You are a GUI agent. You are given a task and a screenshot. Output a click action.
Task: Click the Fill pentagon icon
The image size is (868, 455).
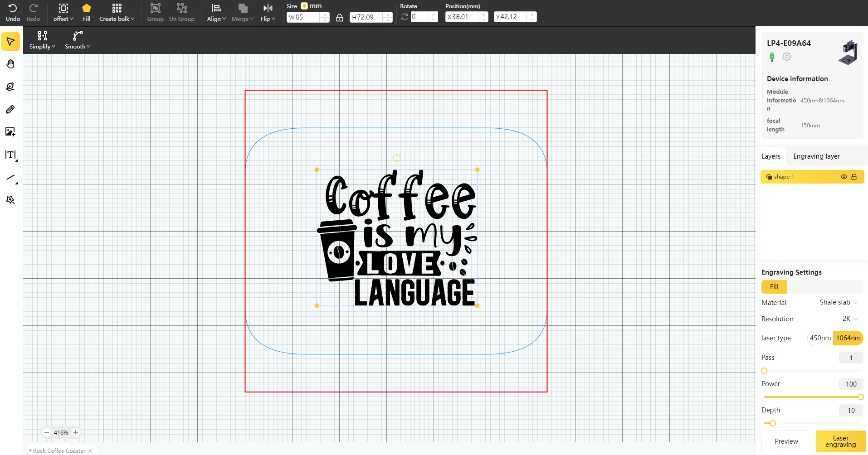coord(87,8)
